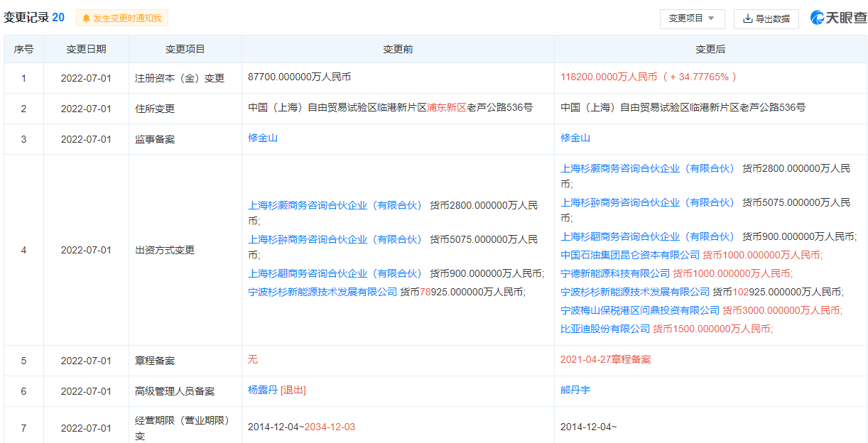This screenshot has height=443, width=868.
Task: Open 修金山 link in 变更前 column
Action: click(263, 138)
